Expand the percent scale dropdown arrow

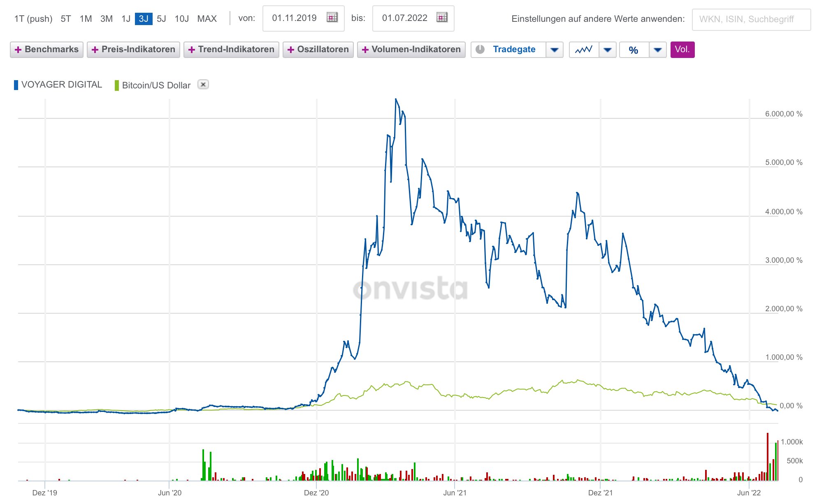(x=658, y=50)
